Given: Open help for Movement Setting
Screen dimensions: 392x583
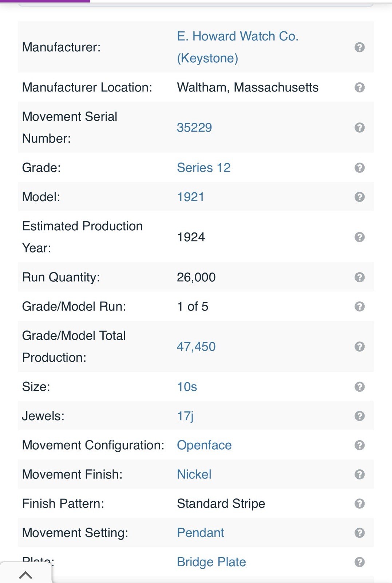Looking at the screenshot, I should tap(359, 533).
